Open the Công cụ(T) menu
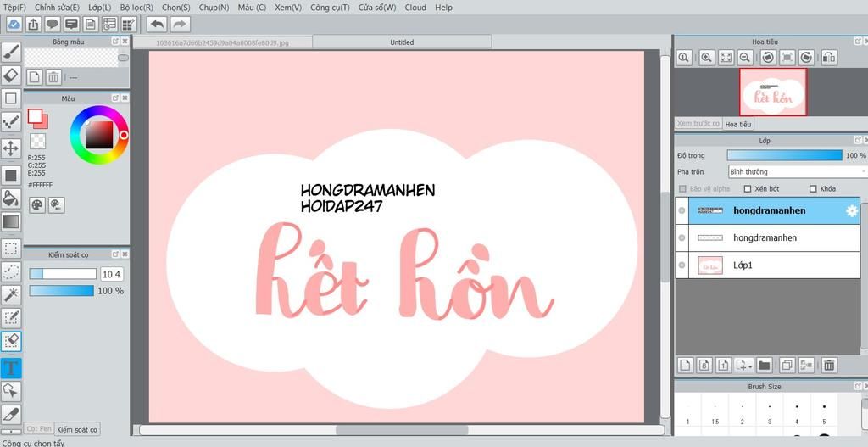The width and height of the screenshot is (868, 447). coord(330,7)
